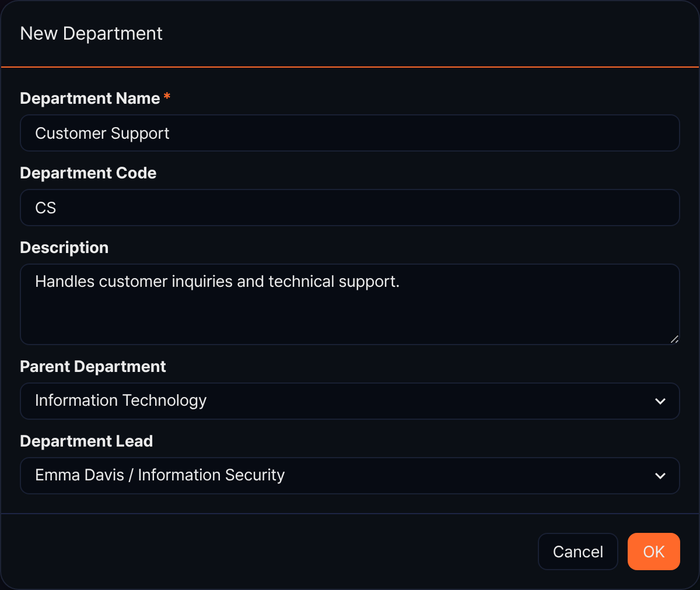Click the "New Department" dialog title

click(91, 34)
